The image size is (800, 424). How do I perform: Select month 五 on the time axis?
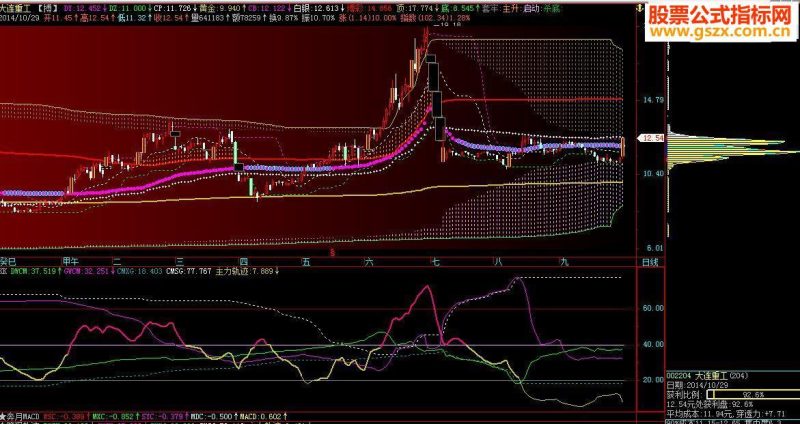306,262
